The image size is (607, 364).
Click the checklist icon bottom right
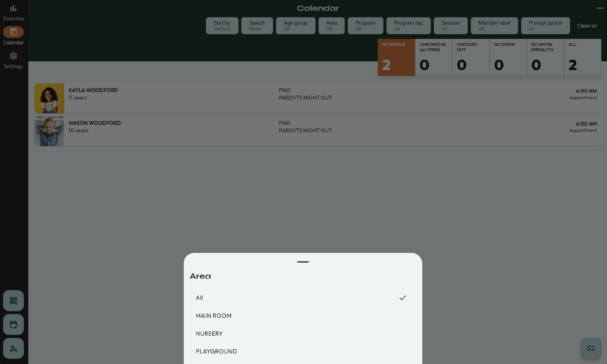point(591,348)
